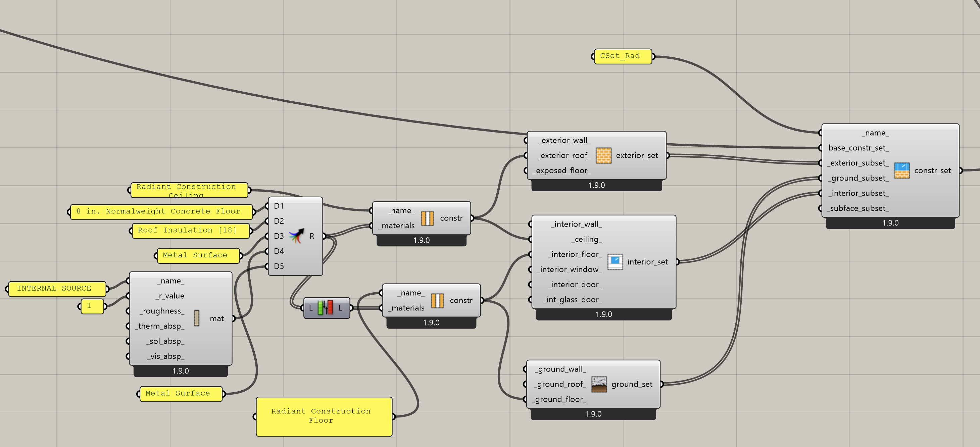Click the _exterior_roof_ input parameter
Image resolution: width=980 pixels, height=447 pixels.
click(565, 156)
